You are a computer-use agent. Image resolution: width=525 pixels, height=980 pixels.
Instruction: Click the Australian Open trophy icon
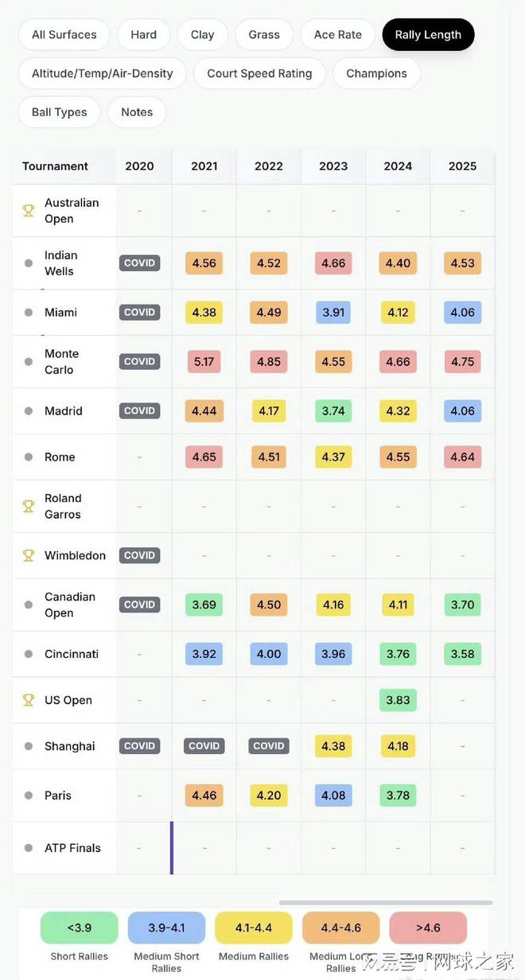[29, 211]
